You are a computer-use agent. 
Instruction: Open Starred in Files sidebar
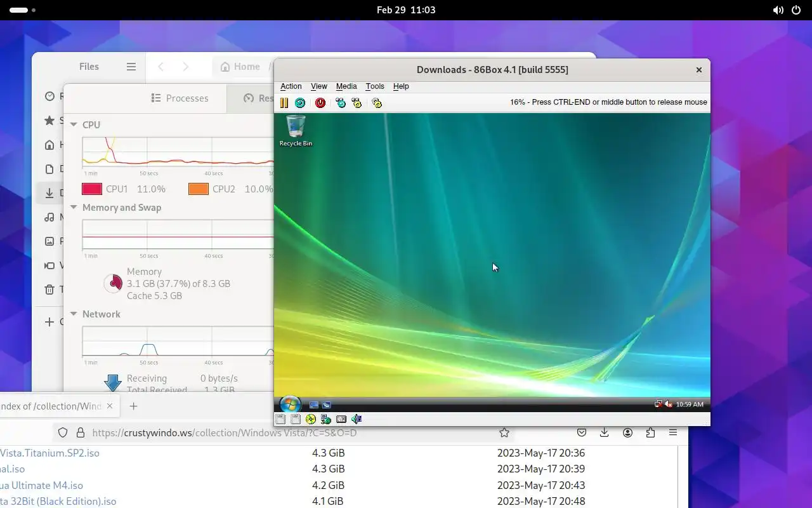49,121
